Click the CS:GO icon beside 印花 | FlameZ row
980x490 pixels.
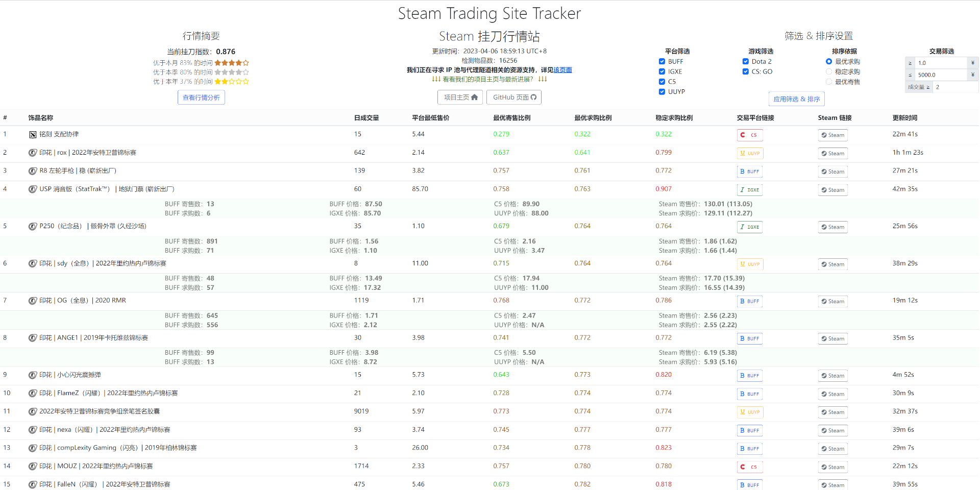point(33,394)
